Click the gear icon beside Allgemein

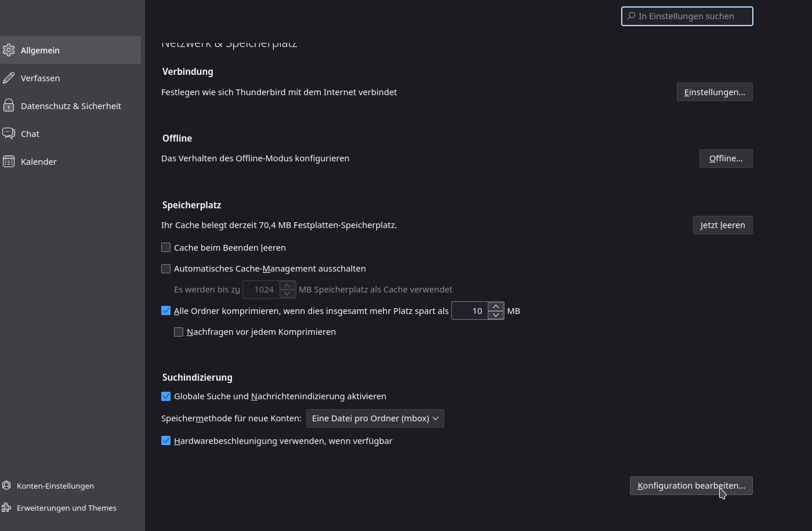(x=9, y=50)
